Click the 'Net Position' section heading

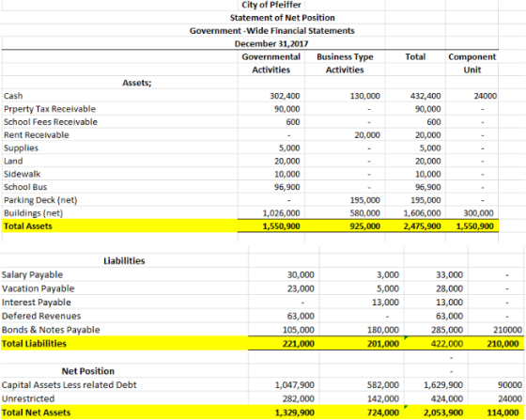pos(88,371)
